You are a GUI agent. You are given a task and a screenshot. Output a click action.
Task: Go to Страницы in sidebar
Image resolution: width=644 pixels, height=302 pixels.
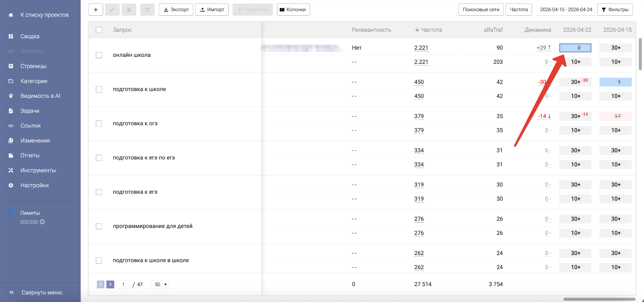click(x=33, y=66)
